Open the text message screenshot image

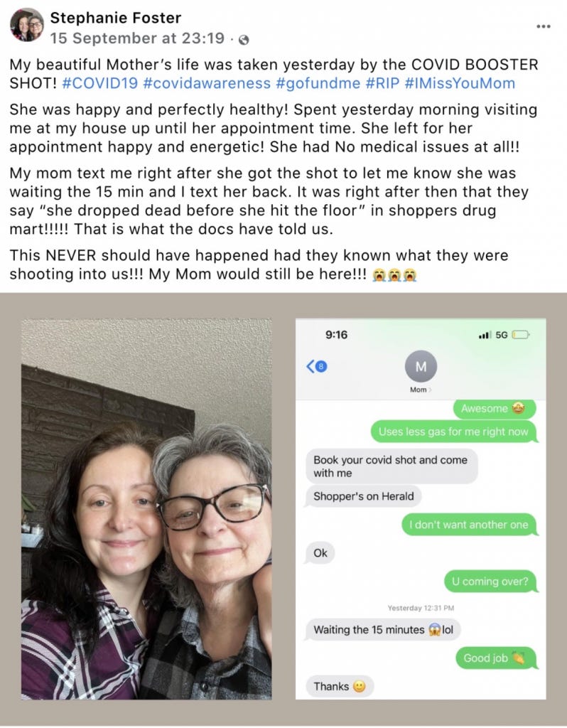421,509
